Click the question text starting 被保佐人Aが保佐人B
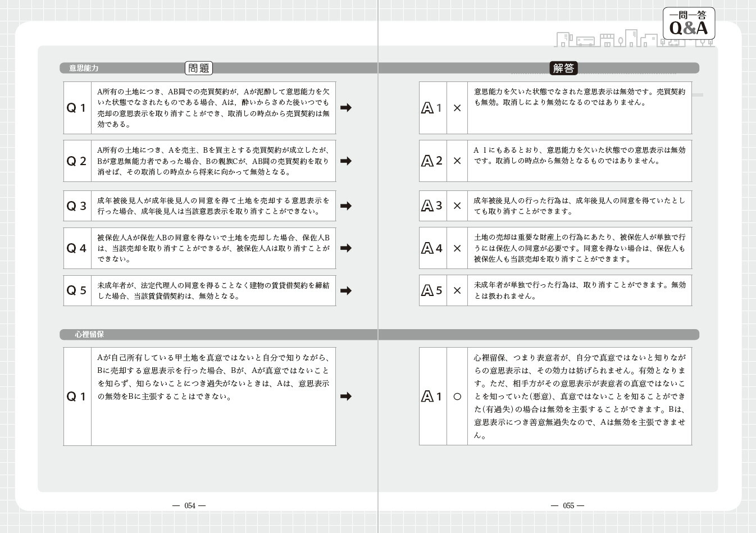Screen dimensions: 756x533 pos(213,248)
